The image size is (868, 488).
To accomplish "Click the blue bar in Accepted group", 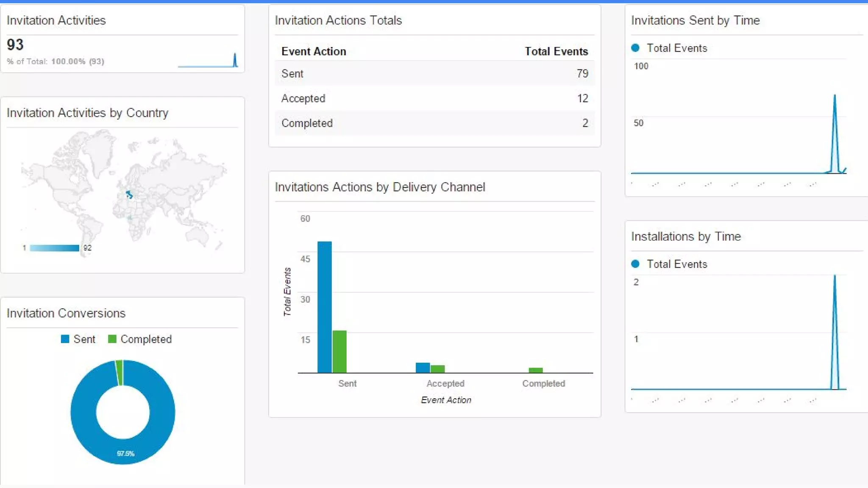I will [423, 367].
